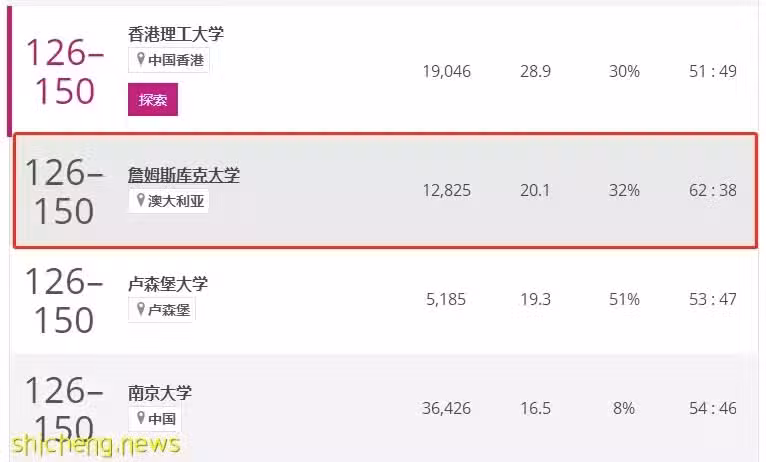The height and width of the screenshot is (462, 766).
Task: Click the 探索 explore button
Action: point(153,100)
